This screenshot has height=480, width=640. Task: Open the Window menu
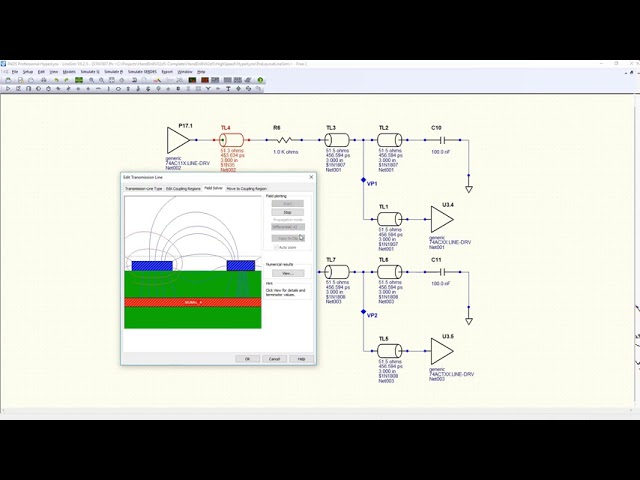pyautogui.click(x=185, y=72)
